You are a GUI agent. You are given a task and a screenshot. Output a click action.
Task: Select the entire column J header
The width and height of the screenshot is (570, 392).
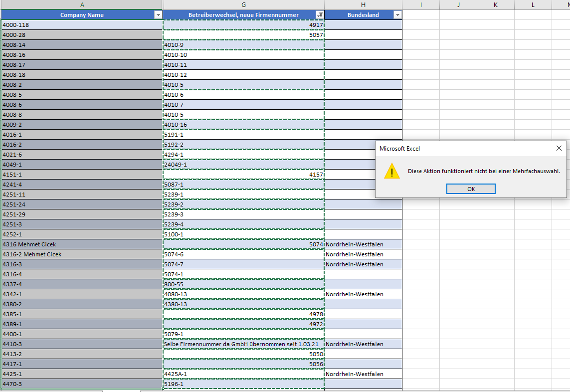click(458, 4)
